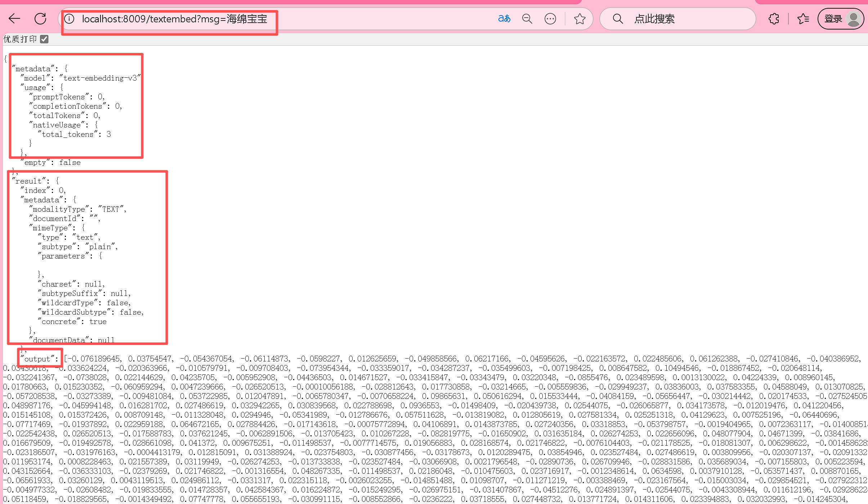The width and height of the screenshot is (868, 504).
Task: Click the zoom out magnifier icon
Action: 527,19
